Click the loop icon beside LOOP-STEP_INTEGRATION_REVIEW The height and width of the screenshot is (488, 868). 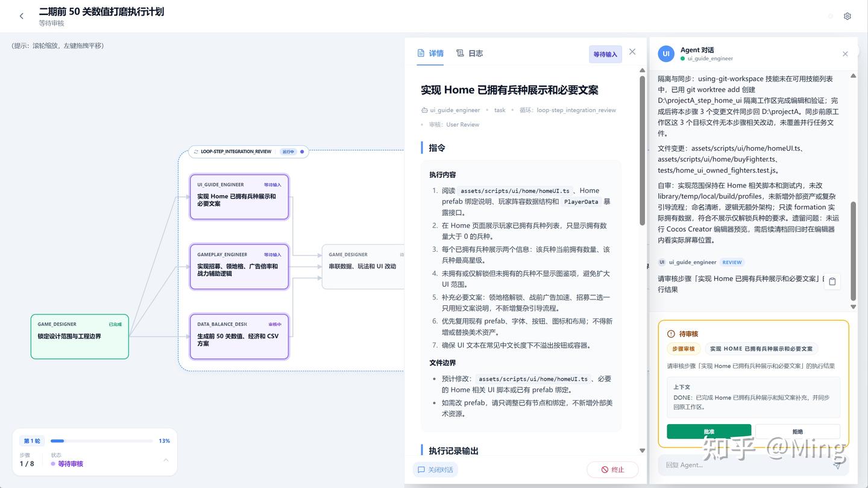pyautogui.click(x=196, y=152)
